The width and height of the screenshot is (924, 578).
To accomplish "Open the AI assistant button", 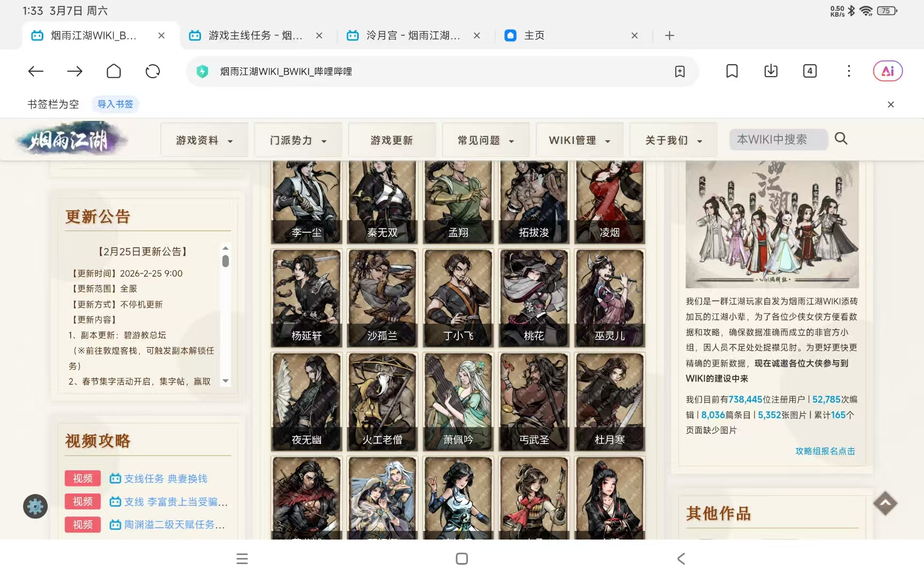I will 888,71.
